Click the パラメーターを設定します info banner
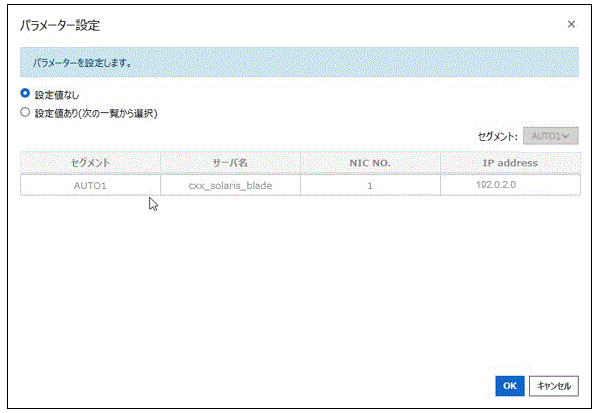 click(300, 62)
